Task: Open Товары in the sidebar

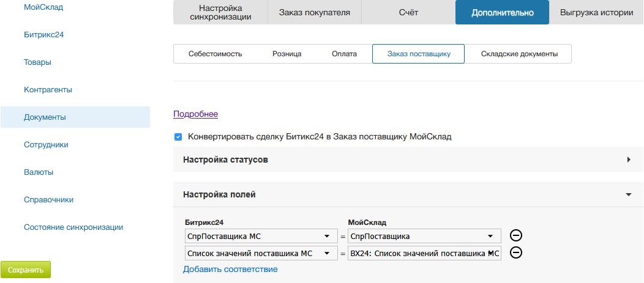Action: pos(37,62)
